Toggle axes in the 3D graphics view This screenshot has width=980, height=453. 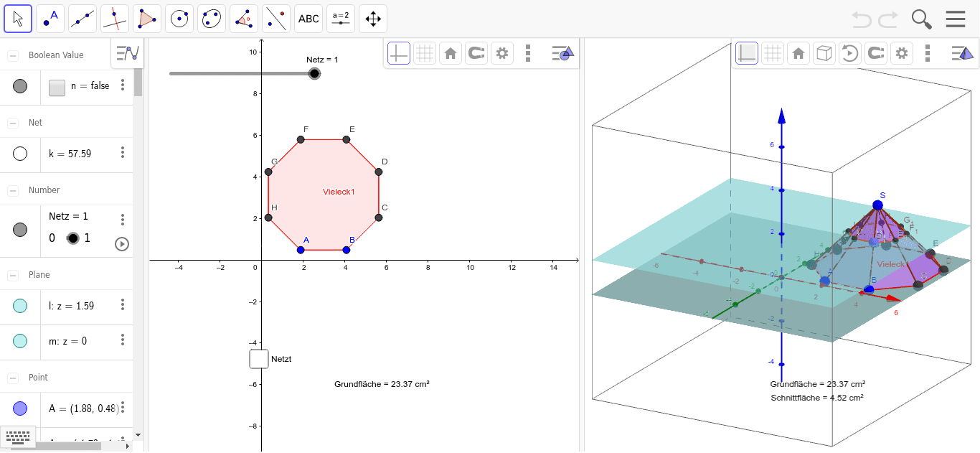[x=747, y=53]
